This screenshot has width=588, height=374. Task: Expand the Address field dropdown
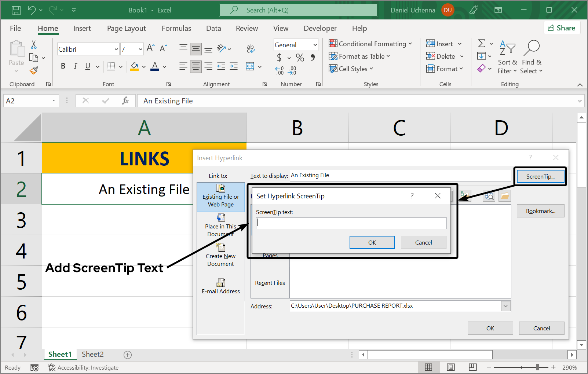505,306
